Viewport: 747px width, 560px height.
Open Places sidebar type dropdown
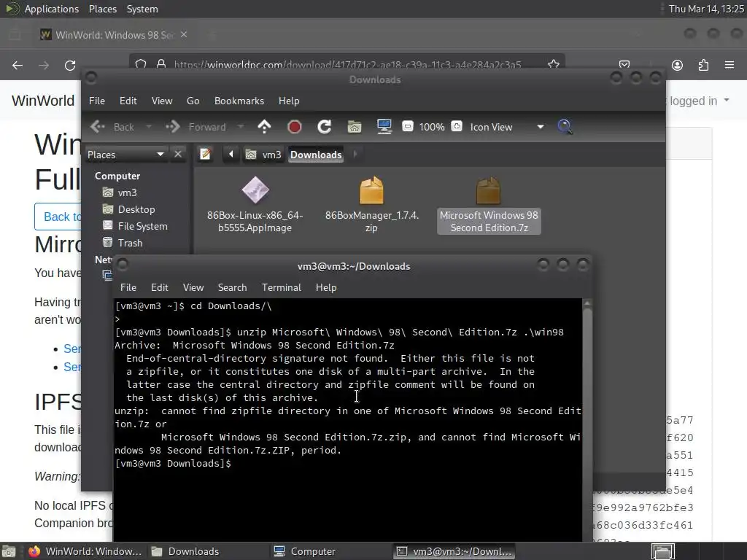[125, 155]
